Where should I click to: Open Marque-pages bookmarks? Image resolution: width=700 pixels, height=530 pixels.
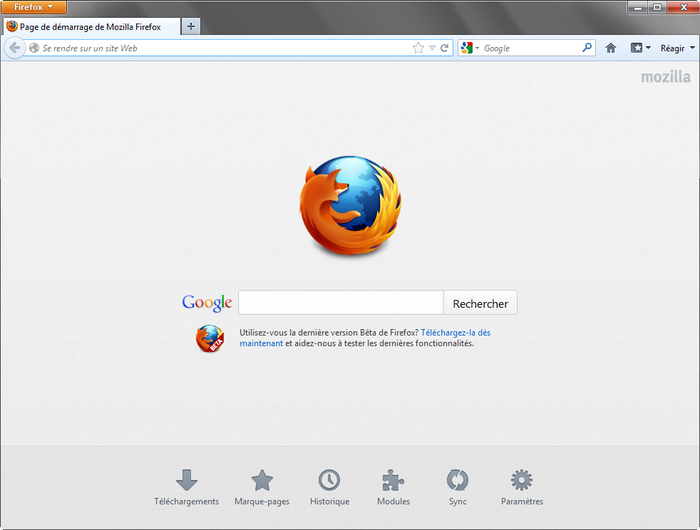tap(262, 487)
